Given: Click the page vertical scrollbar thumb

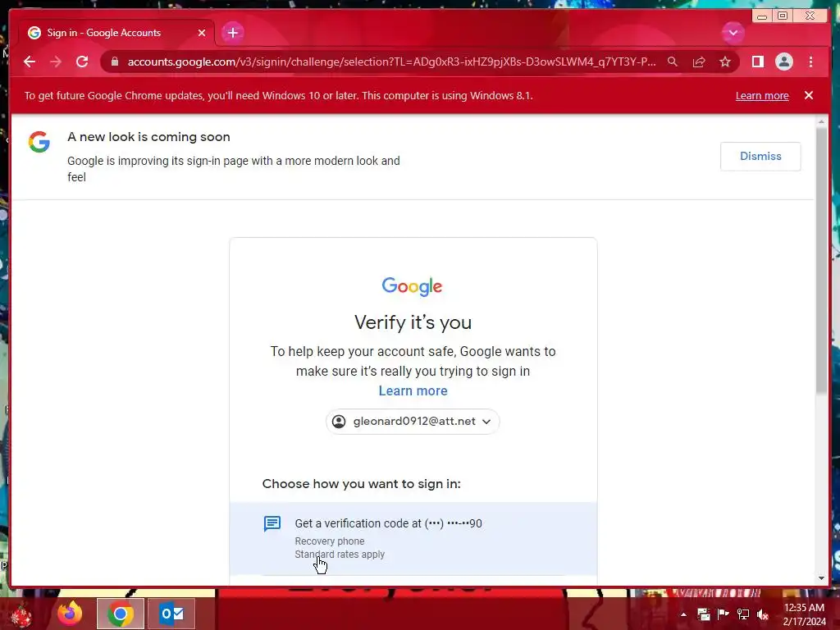Looking at the screenshot, I should click(x=821, y=262).
